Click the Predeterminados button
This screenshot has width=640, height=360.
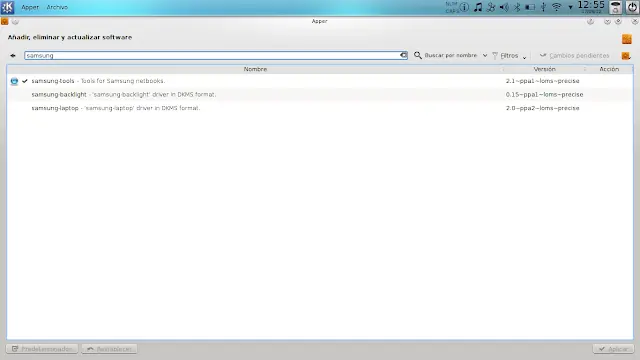[x=42, y=349]
